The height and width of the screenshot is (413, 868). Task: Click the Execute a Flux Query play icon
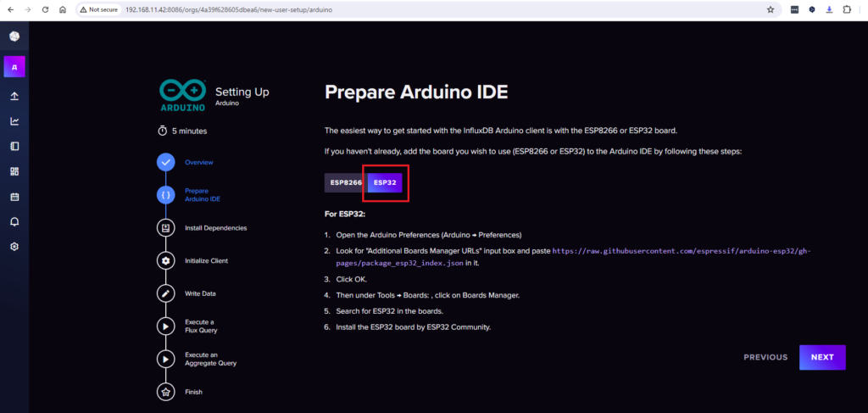click(x=165, y=326)
